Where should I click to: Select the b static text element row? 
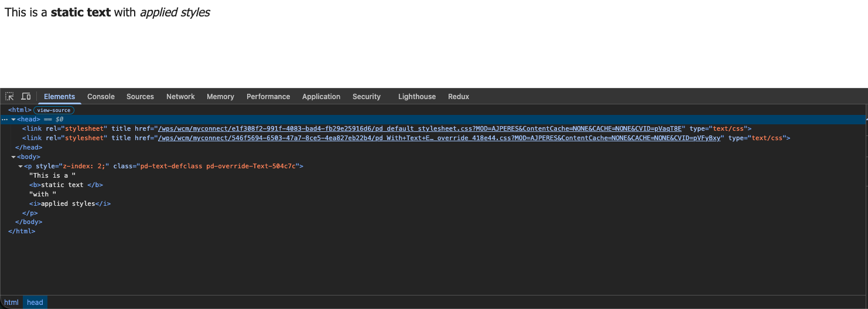tap(66, 185)
